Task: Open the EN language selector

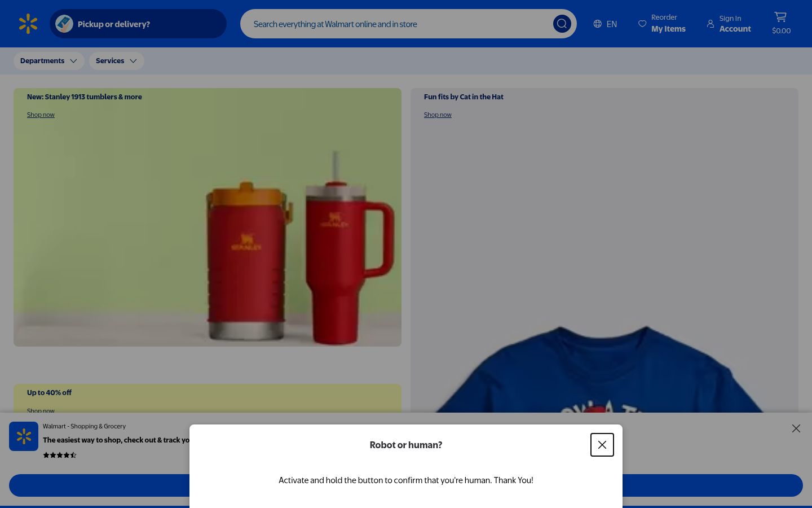Action: [x=605, y=24]
